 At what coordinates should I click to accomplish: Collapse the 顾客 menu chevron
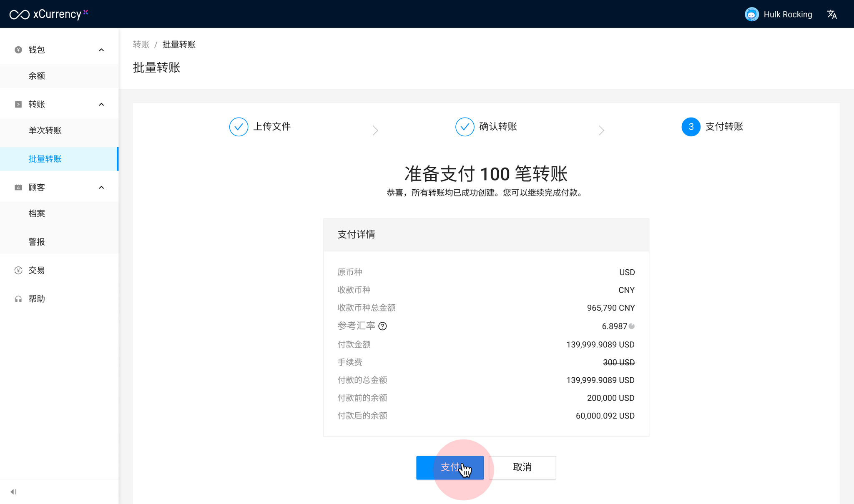[x=101, y=188]
